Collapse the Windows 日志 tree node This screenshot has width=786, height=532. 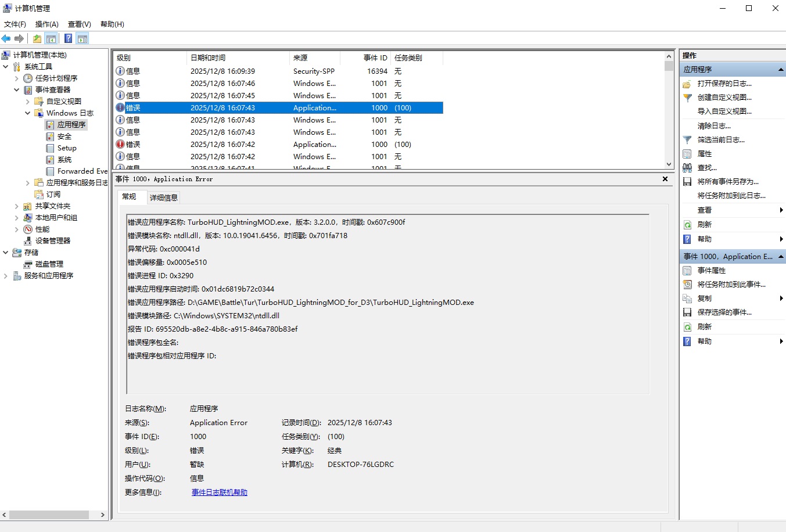(x=27, y=113)
